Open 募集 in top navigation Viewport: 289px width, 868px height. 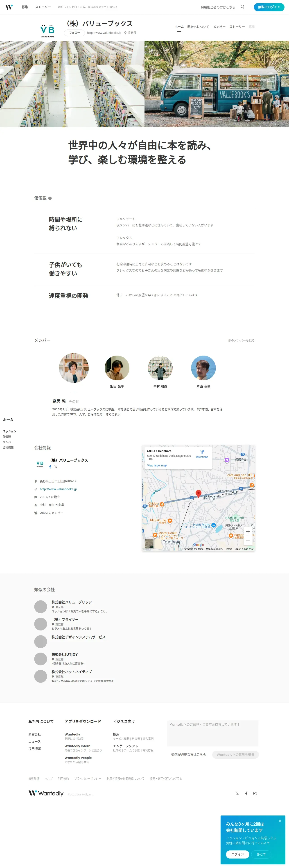[x=25, y=7]
